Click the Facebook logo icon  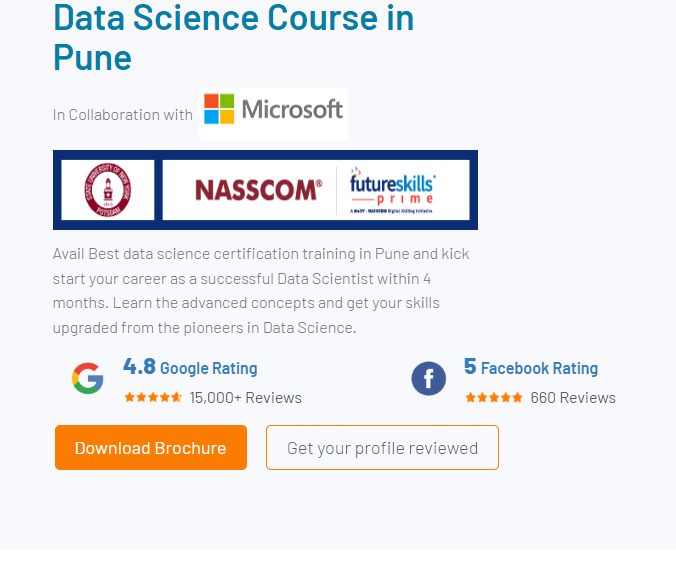(x=429, y=379)
